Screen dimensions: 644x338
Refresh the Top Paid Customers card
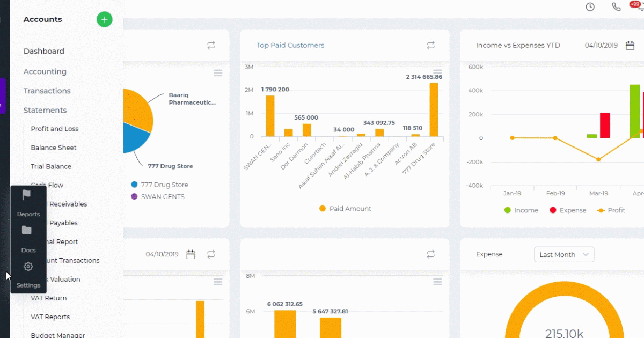click(430, 46)
